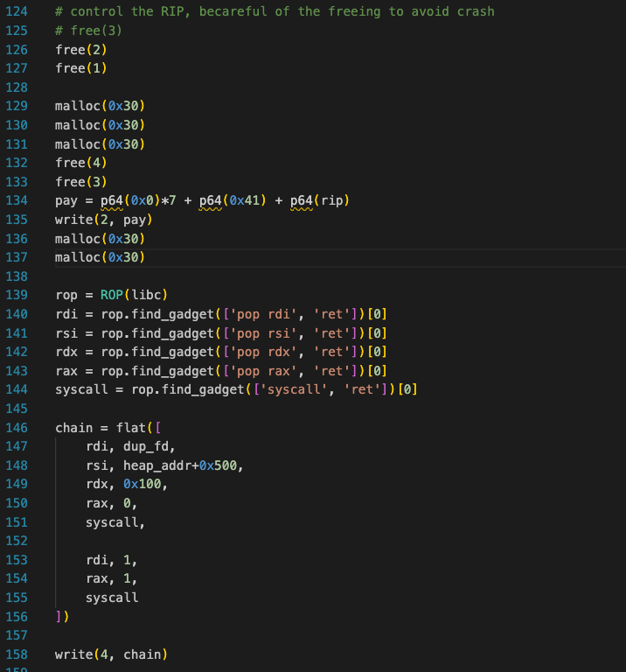Click 'free(1)' on line 127

pyautogui.click(x=81, y=68)
